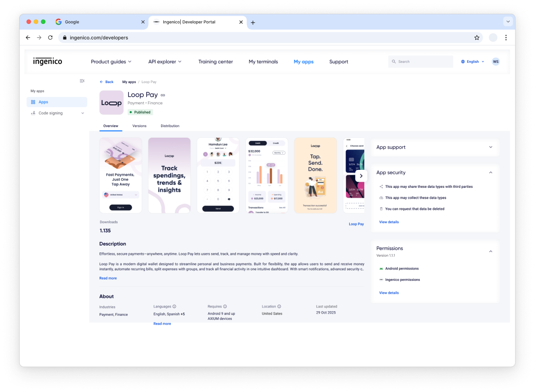
Task: View details of the Permissions section
Action: [389, 292]
